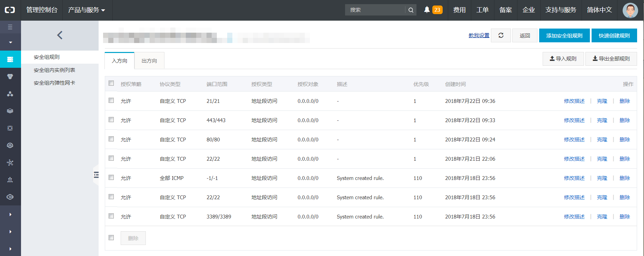644x256 pixels.
Task: Click the refresh icon button
Action: [x=501, y=35]
